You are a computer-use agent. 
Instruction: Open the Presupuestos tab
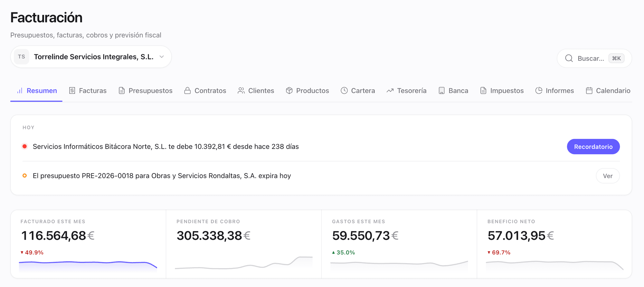(146, 91)
